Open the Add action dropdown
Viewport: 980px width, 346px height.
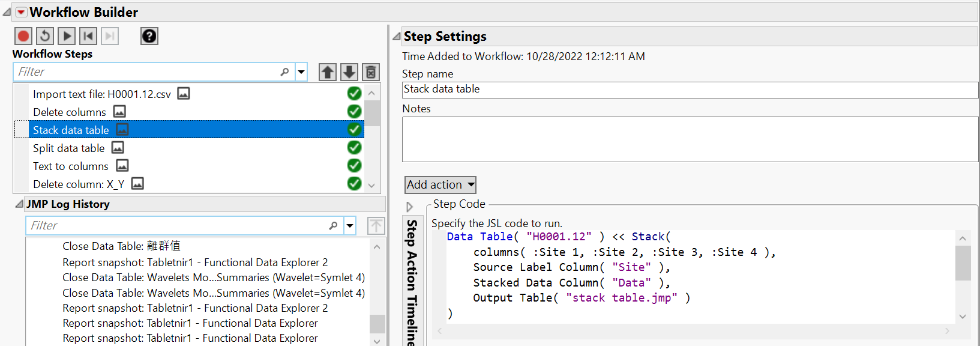pyautogui.click(x=440, y=185)
